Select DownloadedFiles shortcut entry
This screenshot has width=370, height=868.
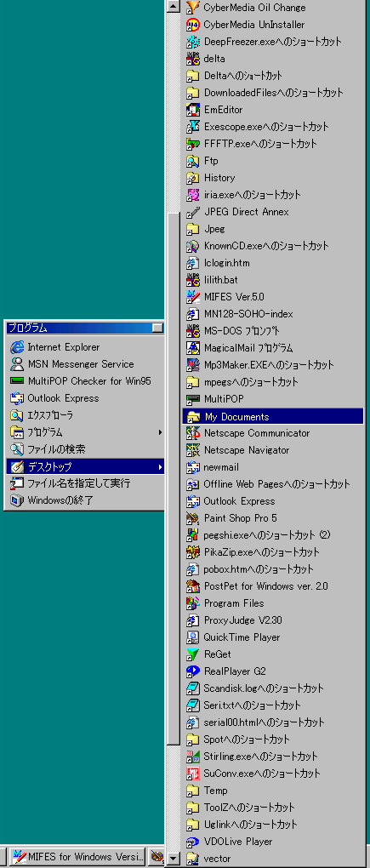[x=273, y=93]
